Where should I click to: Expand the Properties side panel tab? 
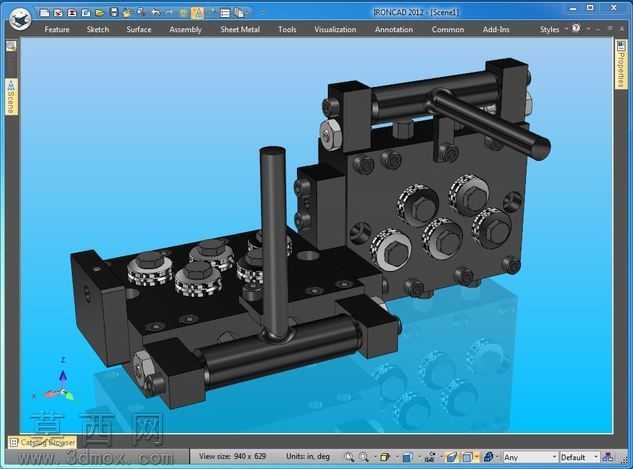click(x=621, y=64)
